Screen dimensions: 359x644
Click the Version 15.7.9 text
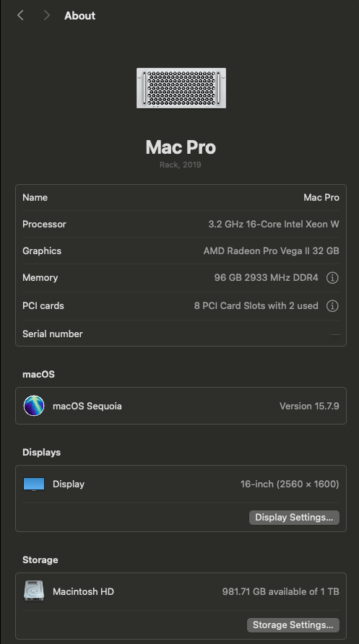[309, 406]
